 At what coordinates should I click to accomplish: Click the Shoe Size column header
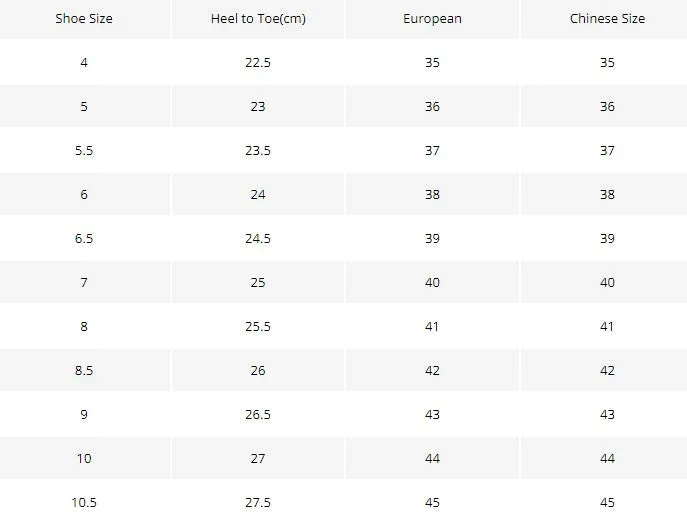(x=84, y=19)
